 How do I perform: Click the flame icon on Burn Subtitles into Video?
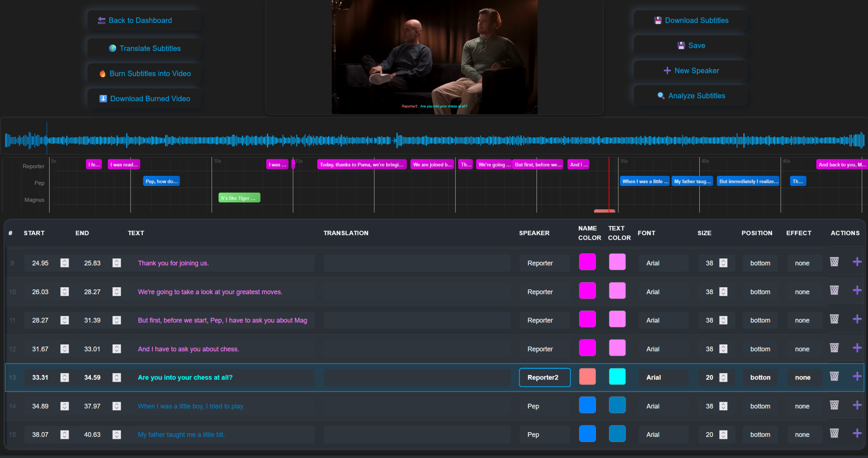(x=103, y=73)
